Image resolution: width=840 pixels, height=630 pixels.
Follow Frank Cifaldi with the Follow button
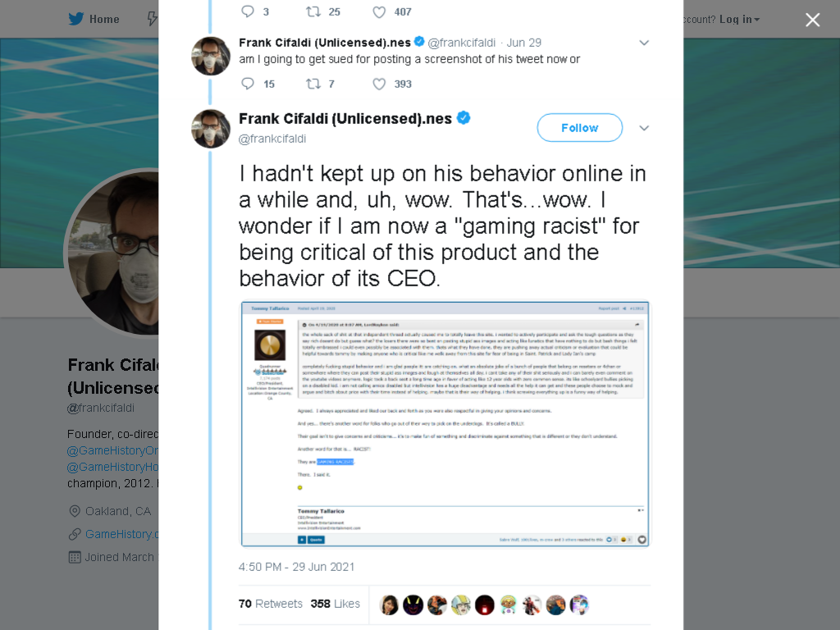pos(580,127)
